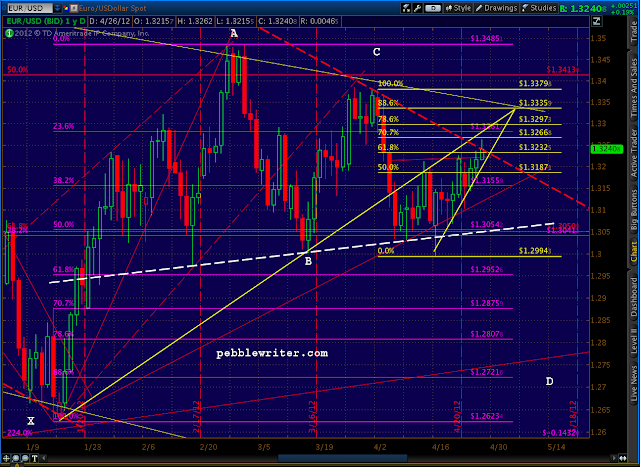
Task: Click the chart mode icon above price axis
Action: 597,21
